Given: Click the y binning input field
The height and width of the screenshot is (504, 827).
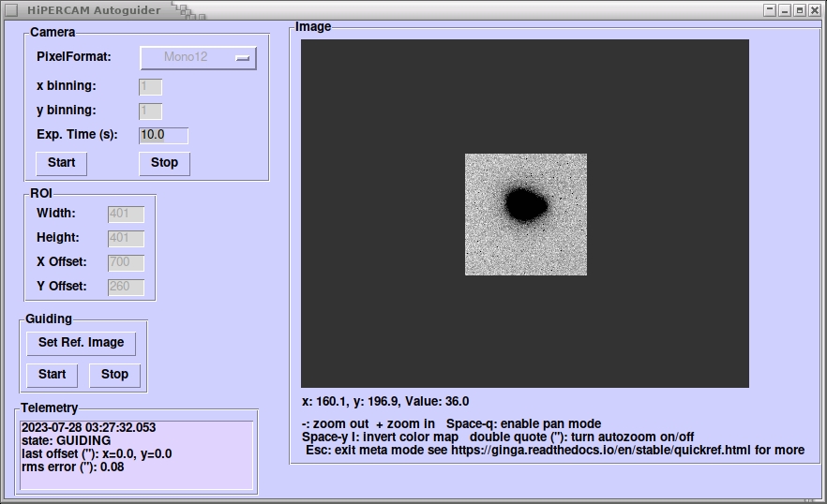Looking at the screenshot, I should pos(150,111).
